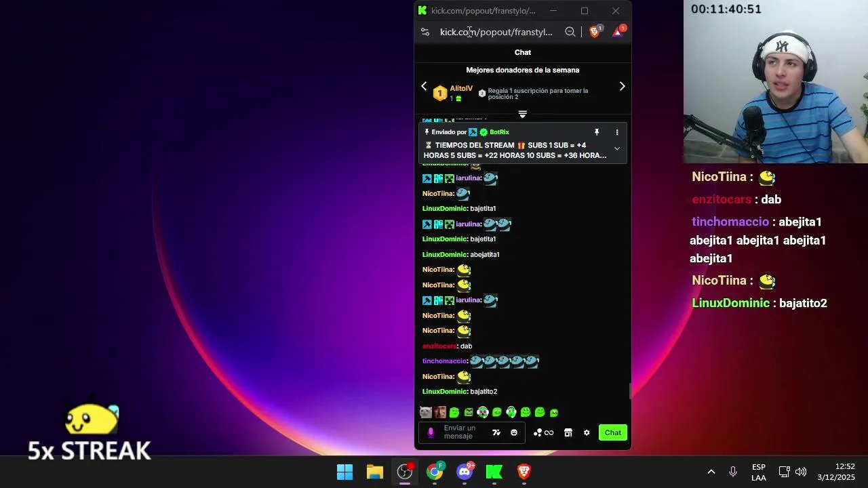Click the kick.com/popout address bar URL

496,32
